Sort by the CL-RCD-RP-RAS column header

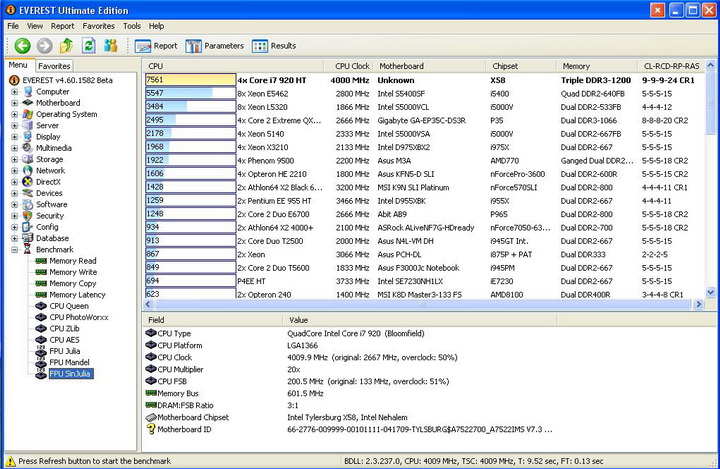click(671, 66)
